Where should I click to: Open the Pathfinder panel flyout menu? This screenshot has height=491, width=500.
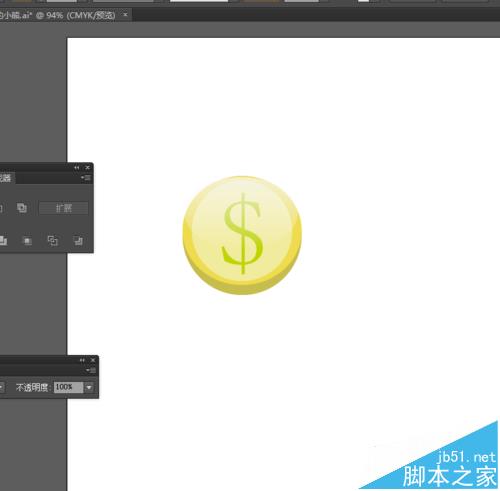(86, 178)
